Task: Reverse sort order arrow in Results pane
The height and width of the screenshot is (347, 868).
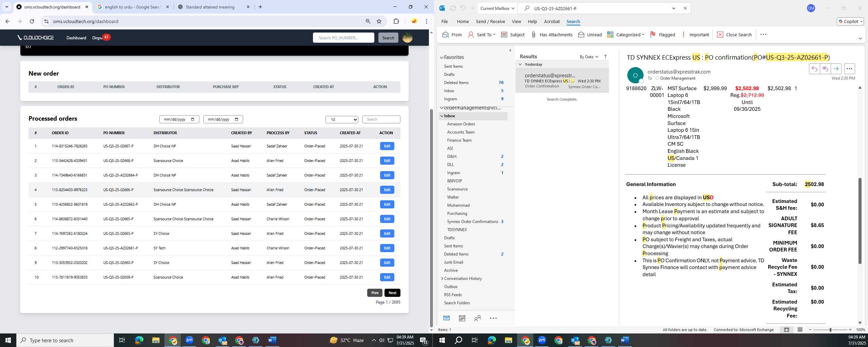Action: point(605,57)
